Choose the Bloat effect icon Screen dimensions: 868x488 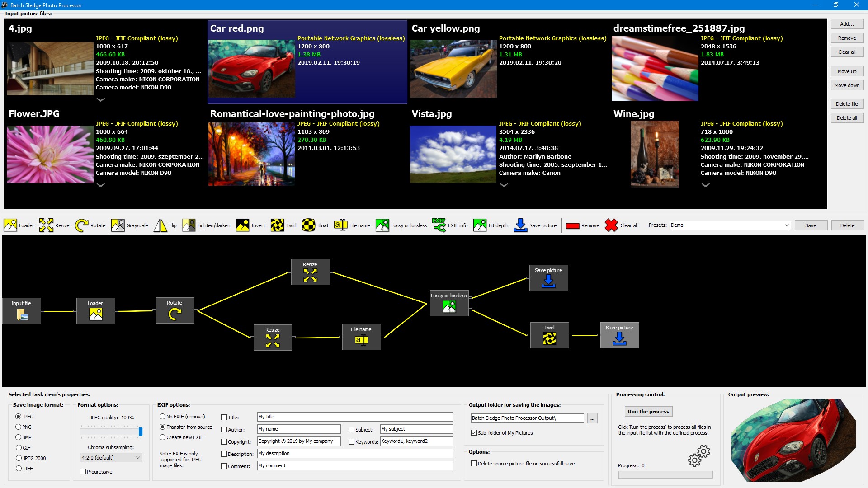click(x=308, y=225)
